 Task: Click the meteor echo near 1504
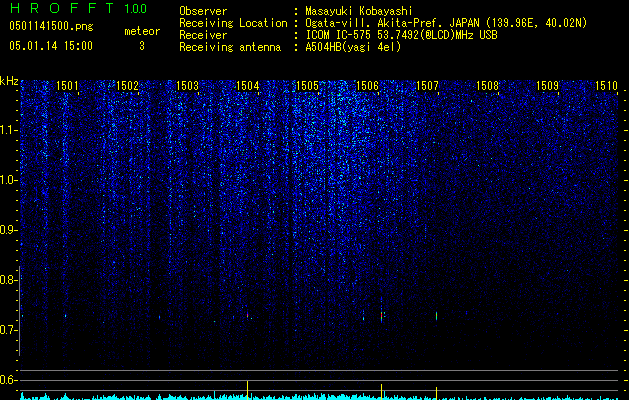point(248,315)
